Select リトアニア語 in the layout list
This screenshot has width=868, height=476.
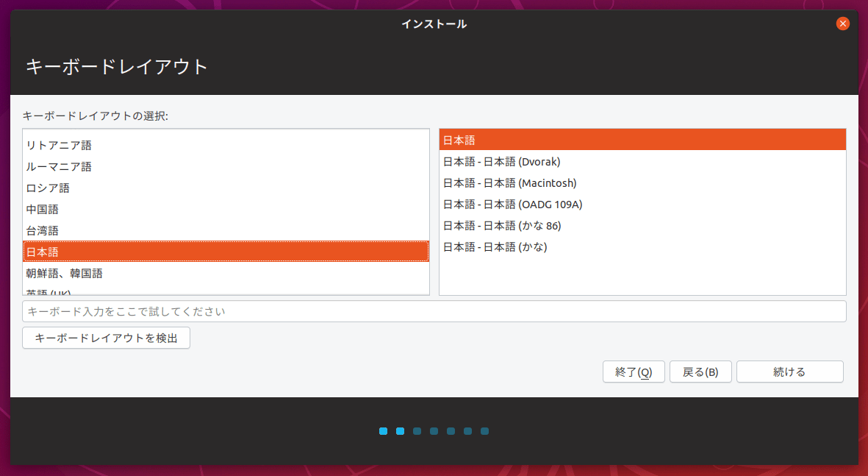pos(226,145)
